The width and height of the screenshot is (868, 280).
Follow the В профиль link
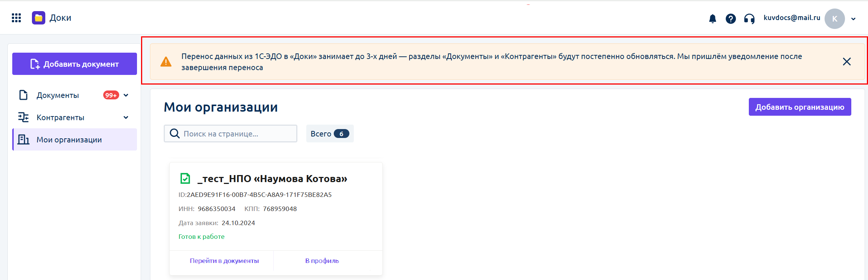click(322, 261)
